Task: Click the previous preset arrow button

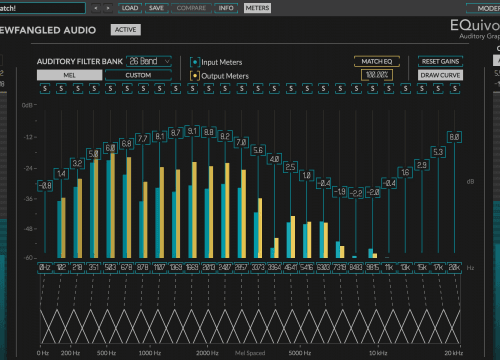Action: click(96, 8)
